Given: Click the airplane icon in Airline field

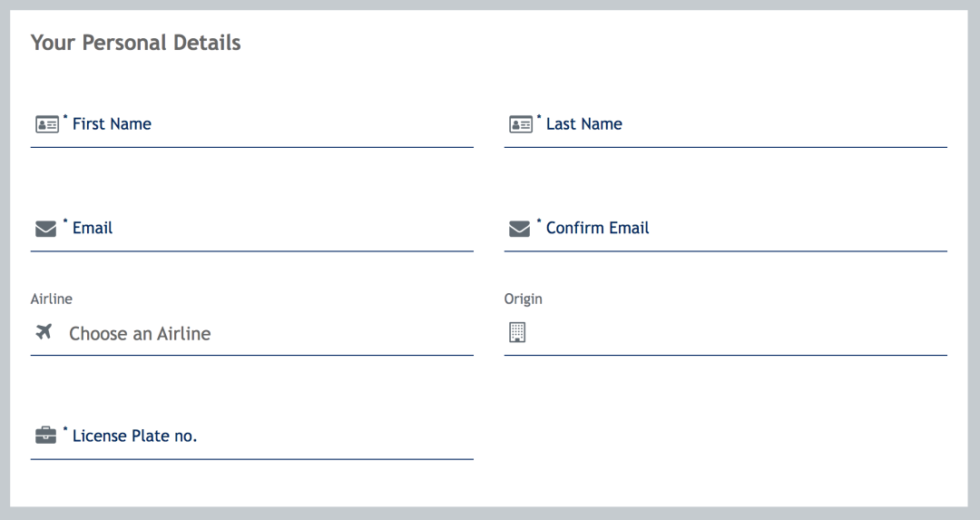Looking at the screenshot, I should [x=44, y=332].
